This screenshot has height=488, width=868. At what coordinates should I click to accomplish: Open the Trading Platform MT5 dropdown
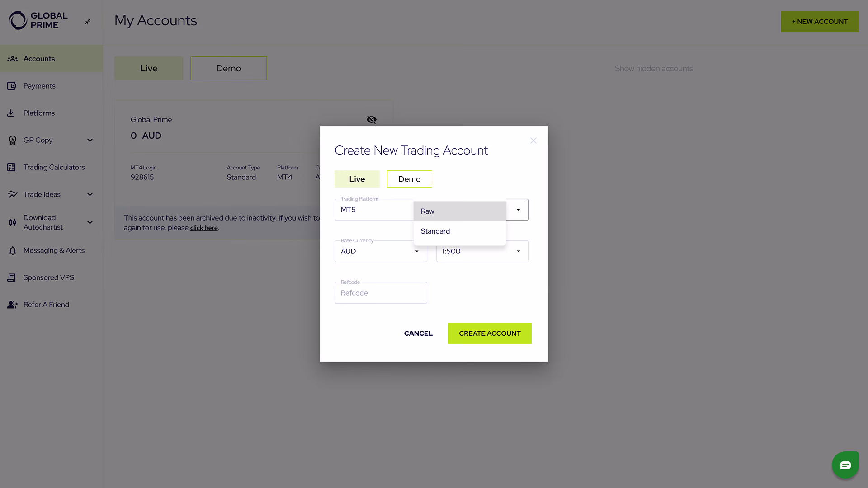coord(374,210)
